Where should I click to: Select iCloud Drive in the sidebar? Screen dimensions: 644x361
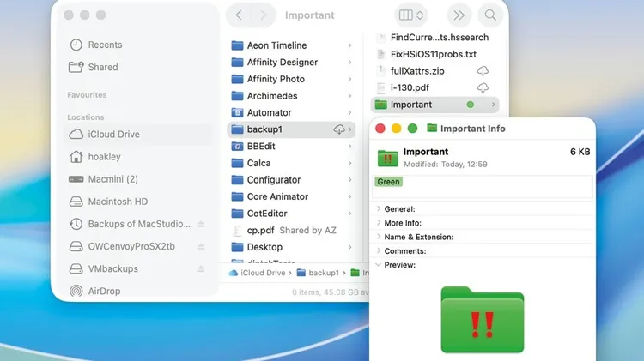pos(113,135)
